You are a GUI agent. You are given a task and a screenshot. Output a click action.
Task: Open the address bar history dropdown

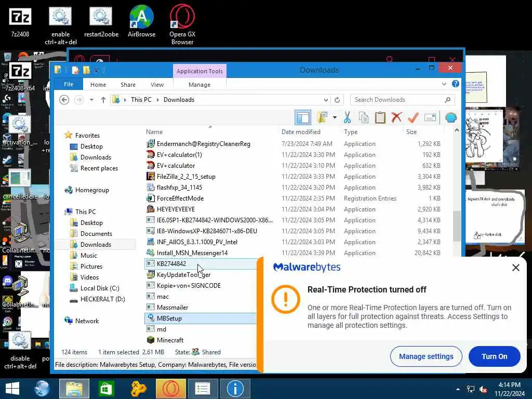pos(326,100)
